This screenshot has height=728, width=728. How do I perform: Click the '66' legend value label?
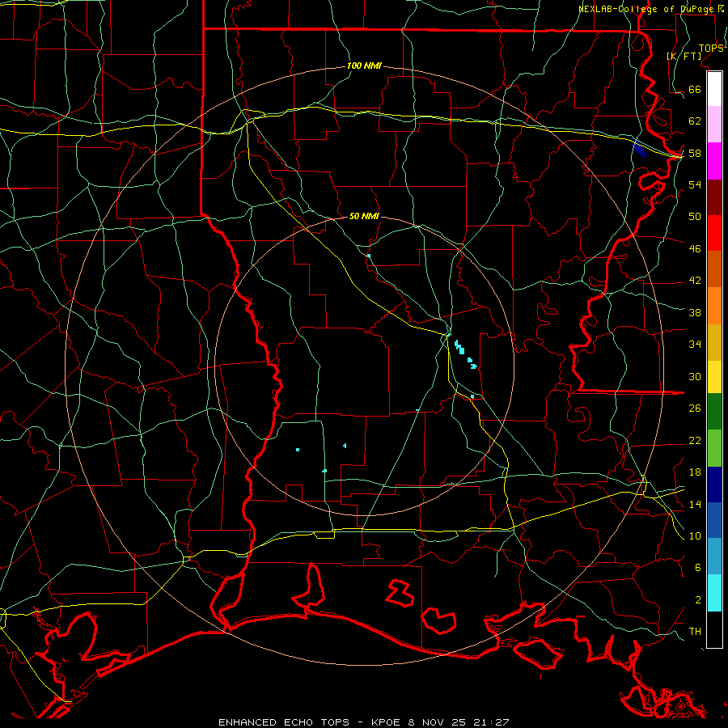point(695,90)
